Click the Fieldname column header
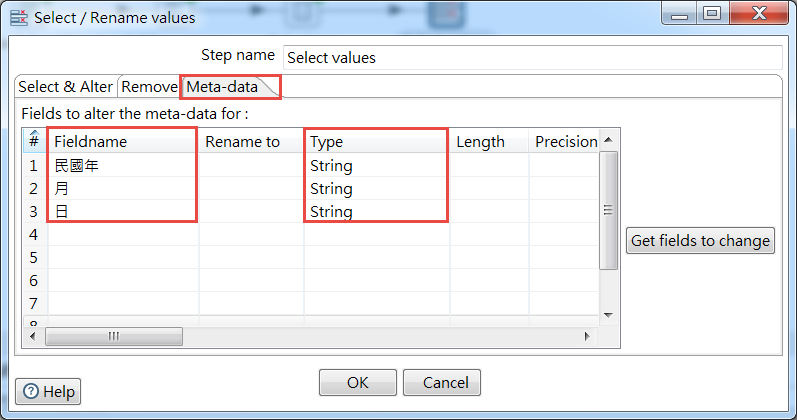797x420 pixels. coord(122,142)
